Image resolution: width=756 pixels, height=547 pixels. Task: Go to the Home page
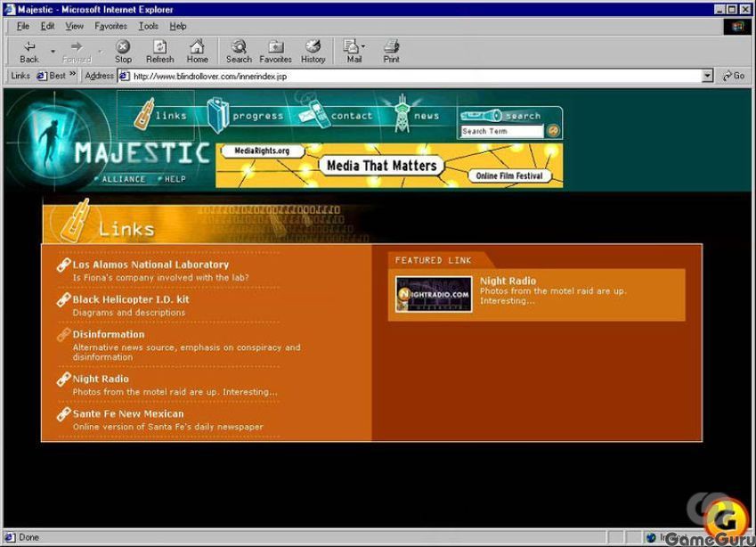pos(197,52)
